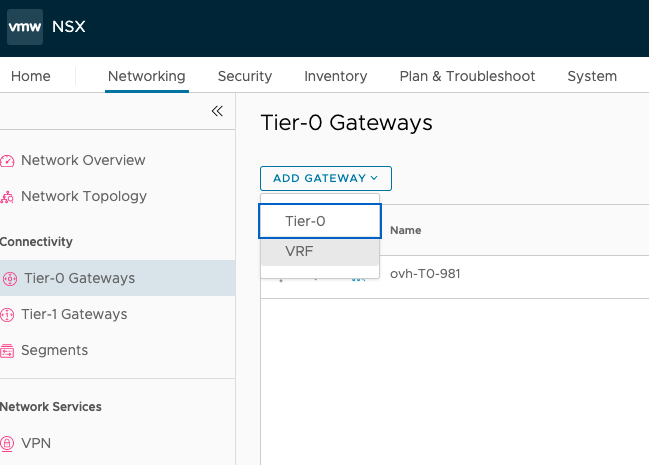Switch to the Security tab
Screen dimensions: 649x465
tap(245, 76)
